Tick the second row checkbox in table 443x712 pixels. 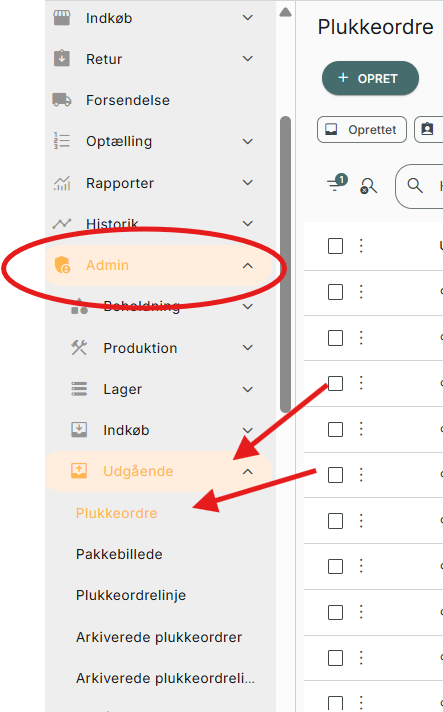pos(335,292)
